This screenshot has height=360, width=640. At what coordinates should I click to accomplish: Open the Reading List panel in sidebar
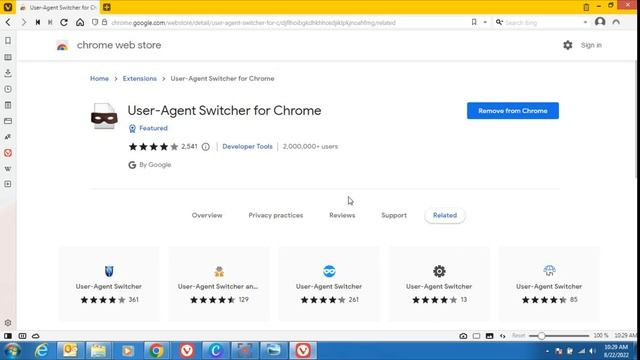point(8,57)
